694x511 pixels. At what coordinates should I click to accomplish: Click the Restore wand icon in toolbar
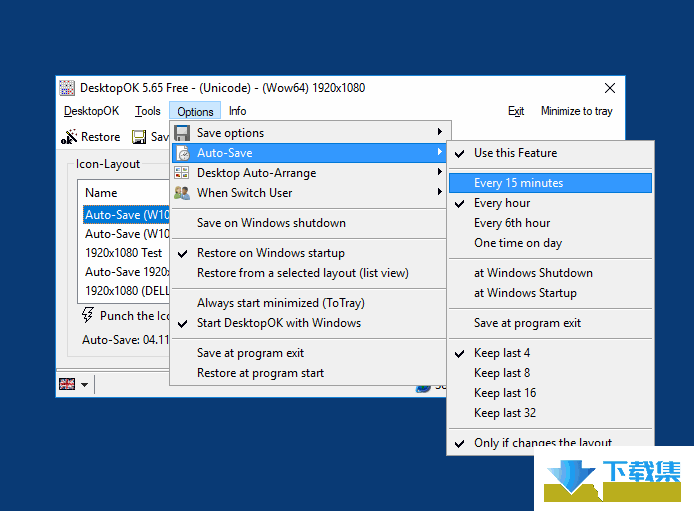(69, 137)
